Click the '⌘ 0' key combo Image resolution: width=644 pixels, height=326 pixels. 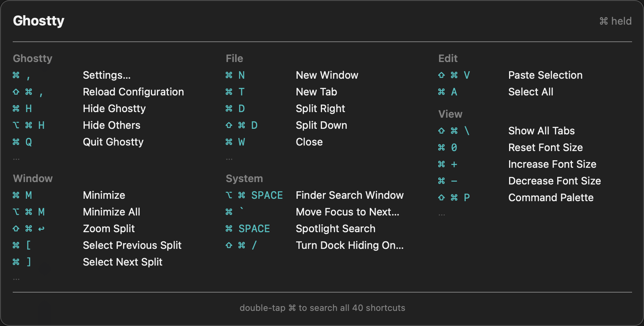point(448,147)
